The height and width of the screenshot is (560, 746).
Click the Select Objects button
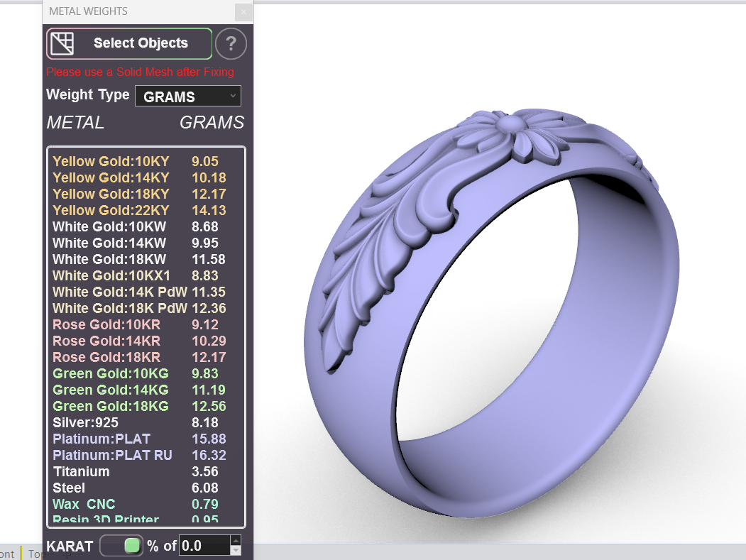129,43
